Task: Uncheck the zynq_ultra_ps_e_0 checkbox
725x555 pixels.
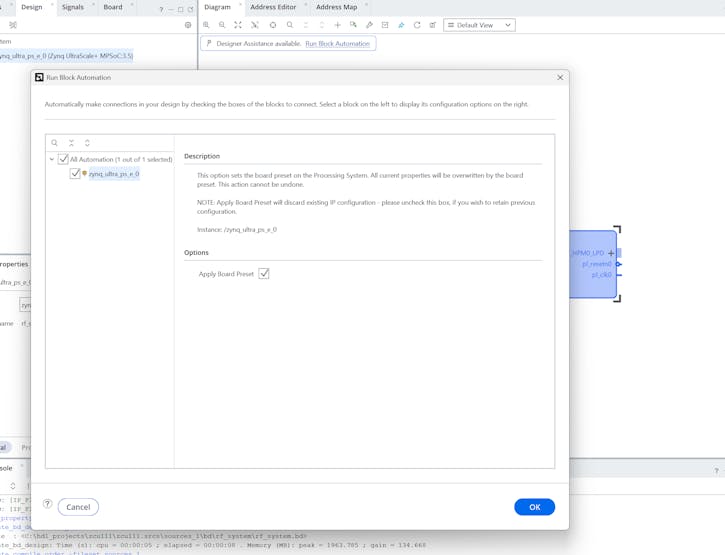Action: (x=75, y=174)
